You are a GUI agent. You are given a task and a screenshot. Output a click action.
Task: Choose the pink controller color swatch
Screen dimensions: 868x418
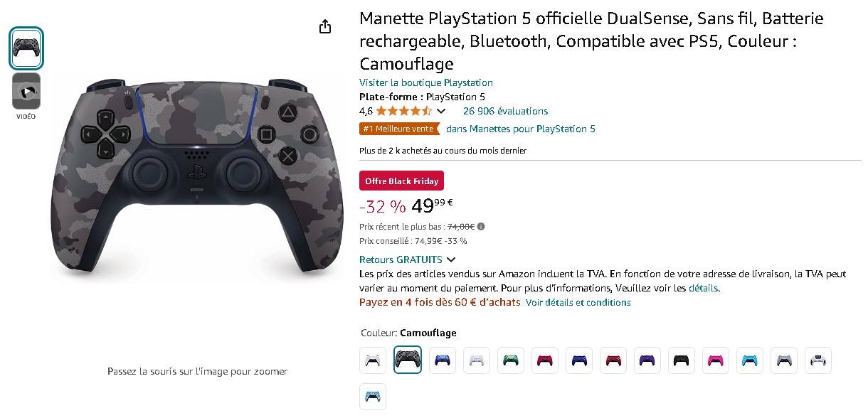[716, 360]
